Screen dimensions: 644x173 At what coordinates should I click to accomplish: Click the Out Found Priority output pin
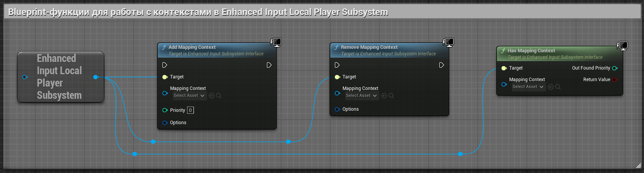click(615, 68)
